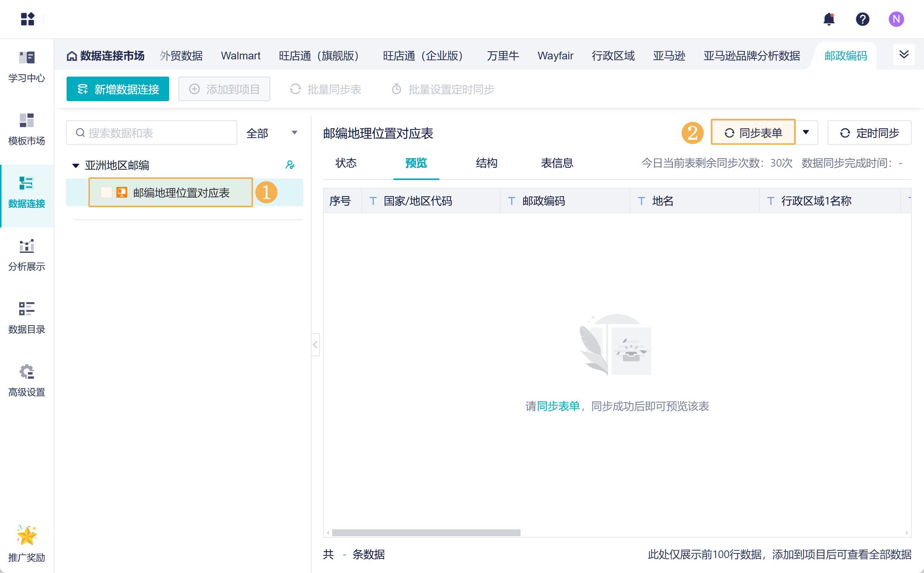
Task: Click the 新增数据连接 button
Action: pos(118,89)
